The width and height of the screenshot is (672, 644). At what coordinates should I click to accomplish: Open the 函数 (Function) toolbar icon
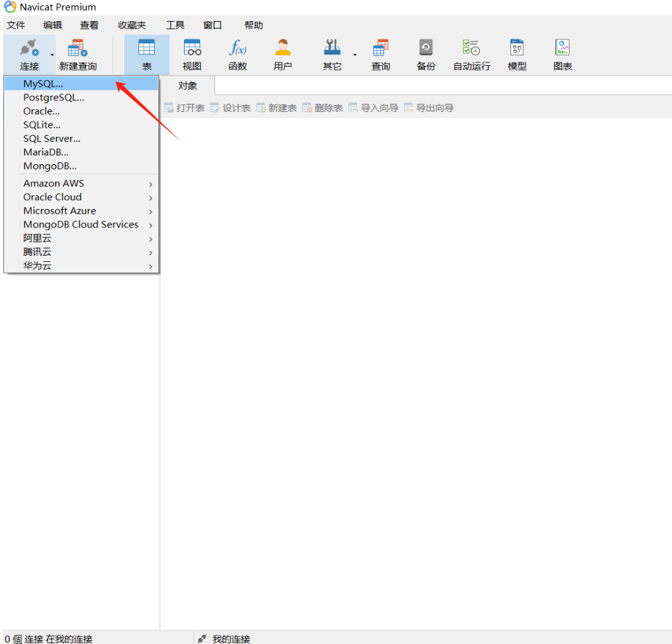238,54
